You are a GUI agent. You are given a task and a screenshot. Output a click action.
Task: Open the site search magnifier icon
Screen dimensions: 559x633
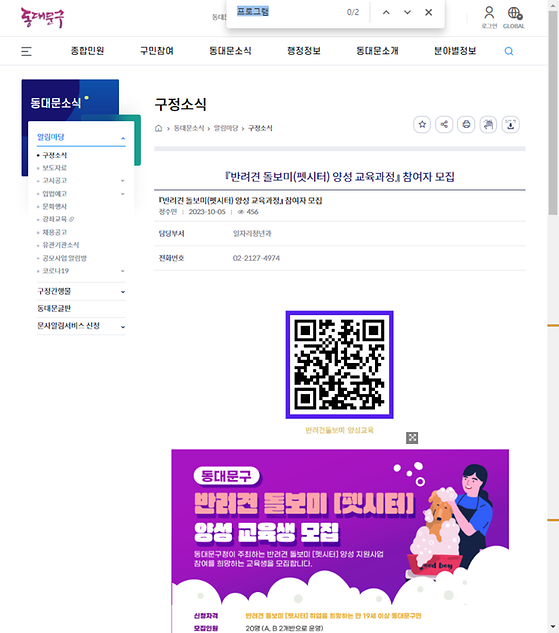pyautogui.click(x=509, y=51)
